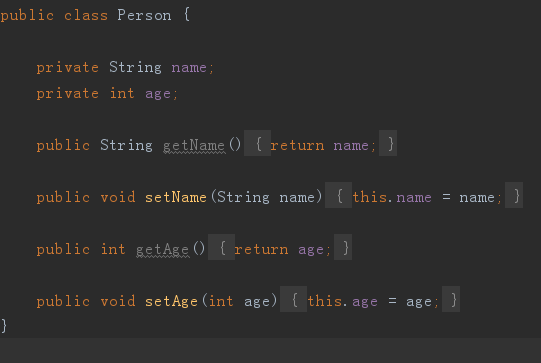Click the opening brace after Person
The image size is (541, 363).
(x=187, y=15)
